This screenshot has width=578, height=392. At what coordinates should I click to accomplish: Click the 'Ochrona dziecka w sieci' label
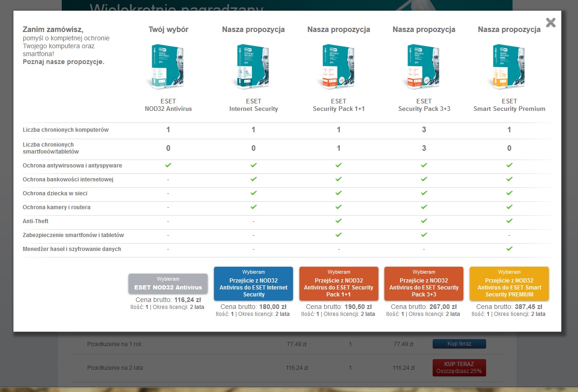point(55,193)
